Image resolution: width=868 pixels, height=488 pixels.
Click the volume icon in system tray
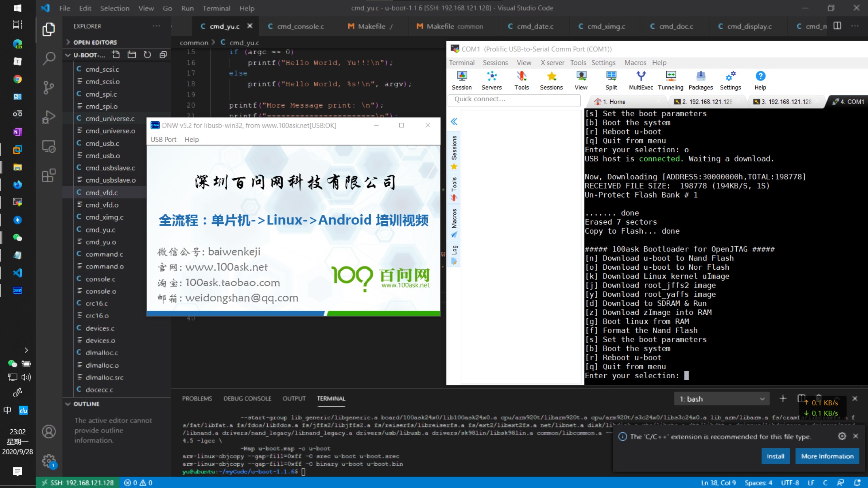[x=26, y=377]
